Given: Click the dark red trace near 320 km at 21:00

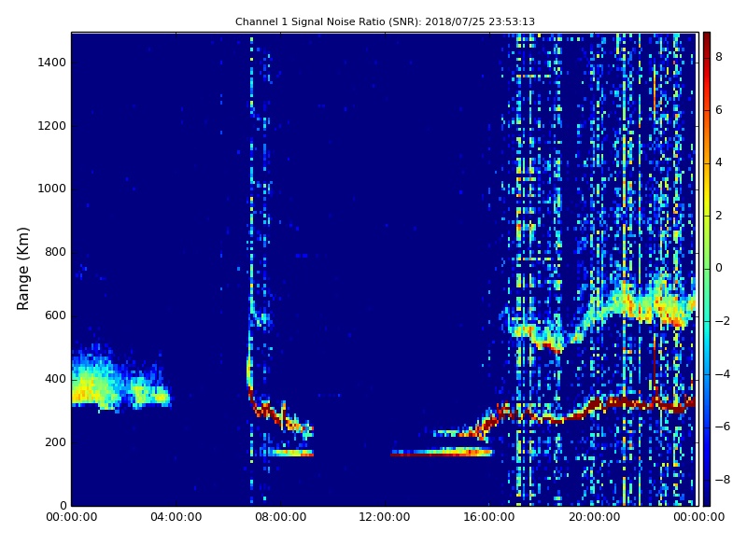Looking at the screenshot, I should pos(621,402).
